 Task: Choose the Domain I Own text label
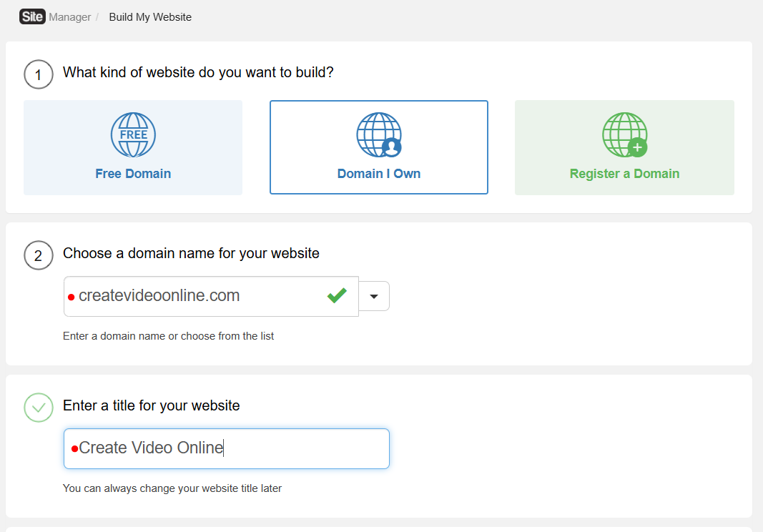[379, 174]
